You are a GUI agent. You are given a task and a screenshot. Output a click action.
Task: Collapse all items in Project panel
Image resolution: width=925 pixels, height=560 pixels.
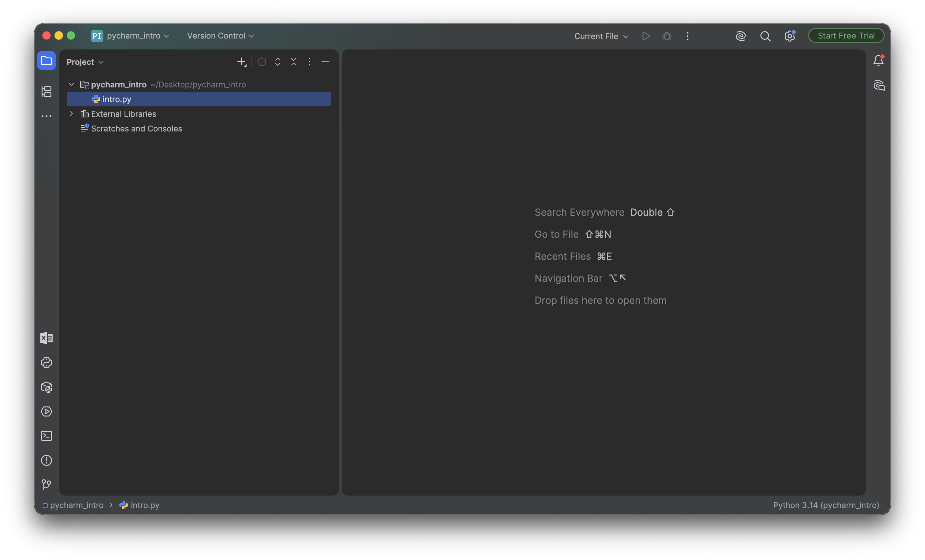294,62
